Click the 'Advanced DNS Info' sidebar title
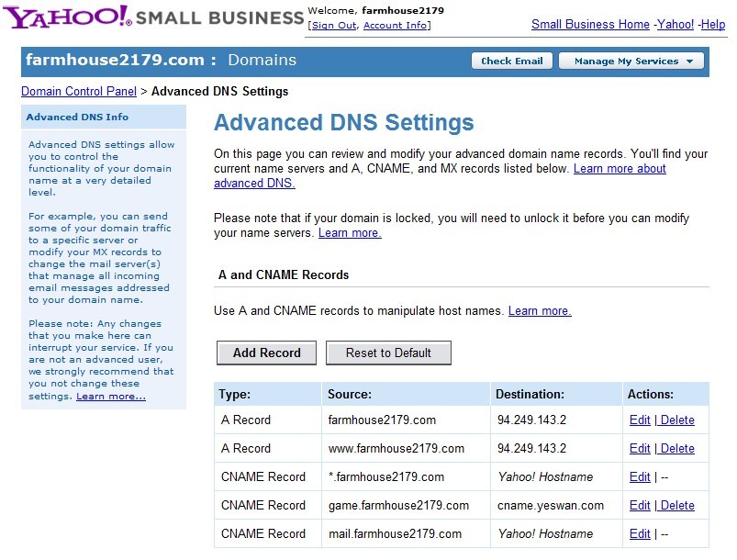This screenshot has width=737, height=560. [x=77, y=118]
